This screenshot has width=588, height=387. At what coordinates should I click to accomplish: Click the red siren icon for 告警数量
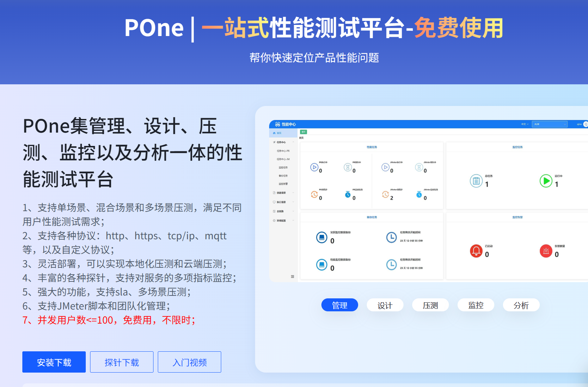(546, 251)
